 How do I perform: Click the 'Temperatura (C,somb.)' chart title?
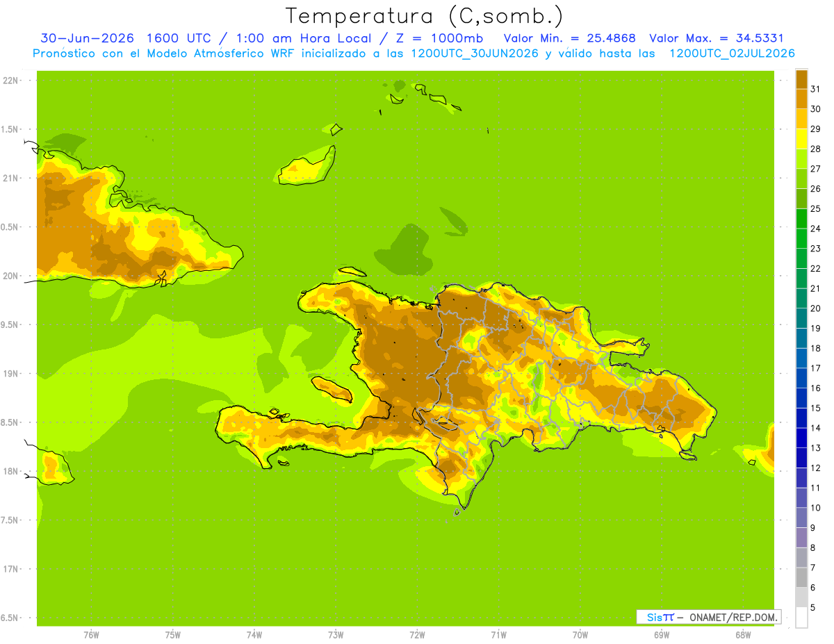[x=424, y=16]
